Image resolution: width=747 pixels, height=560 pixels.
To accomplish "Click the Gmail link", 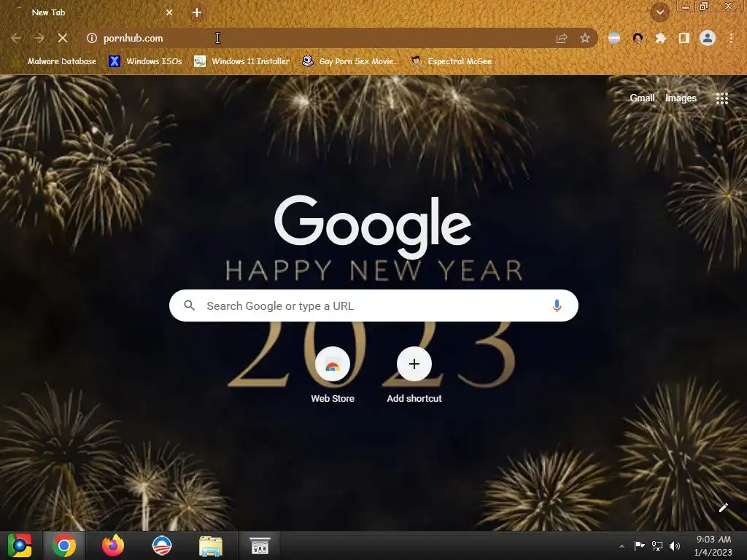I will [642, 98].
